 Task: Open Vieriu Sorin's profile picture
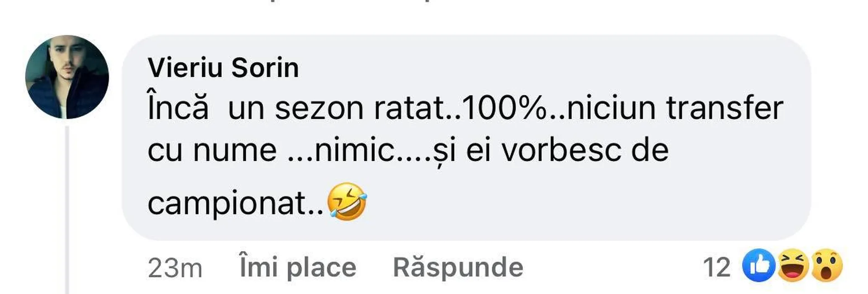(x=67, y=77)
